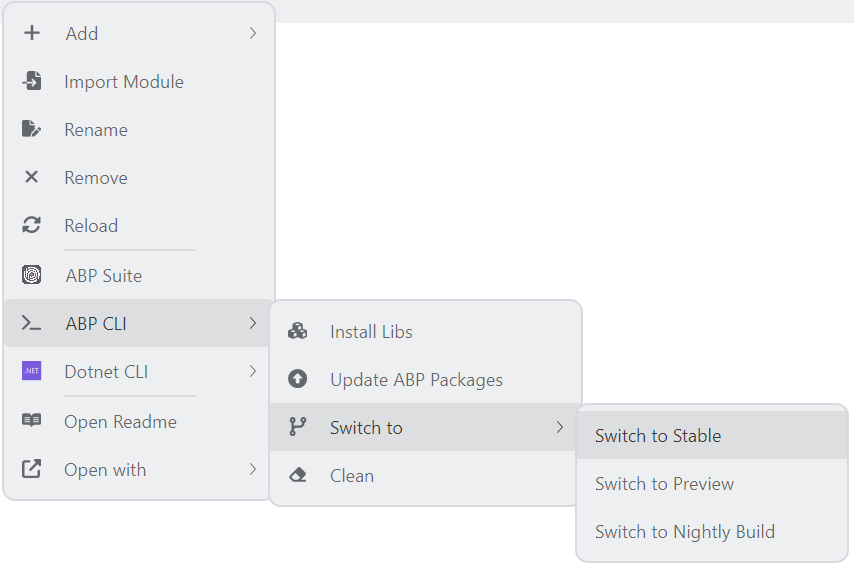Click the plus icon beside Add
This screenshot has width=854, height=563.
[32, 33]
